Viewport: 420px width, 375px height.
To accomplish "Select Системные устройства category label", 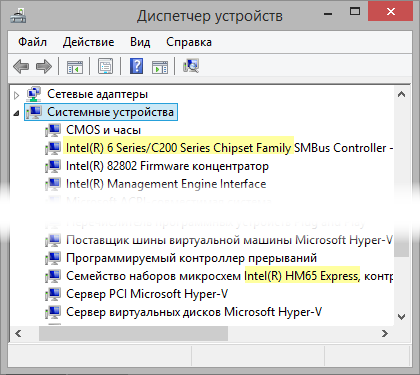I will click(x=110, y=112).
